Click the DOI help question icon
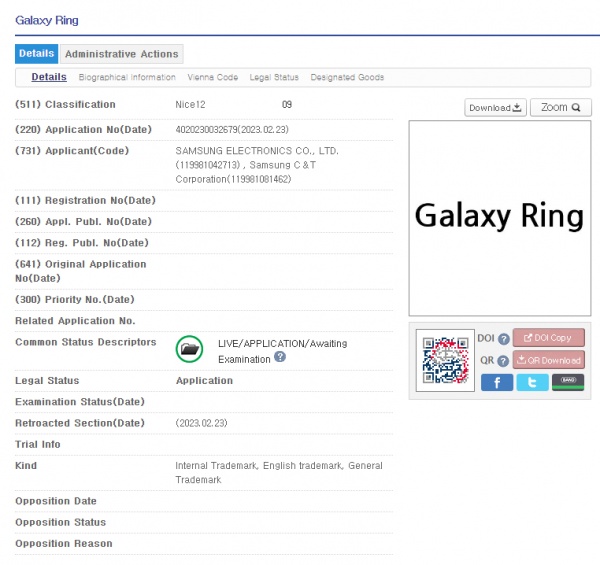600x565 pixels. pyautogui.click(x=504, y=339)
